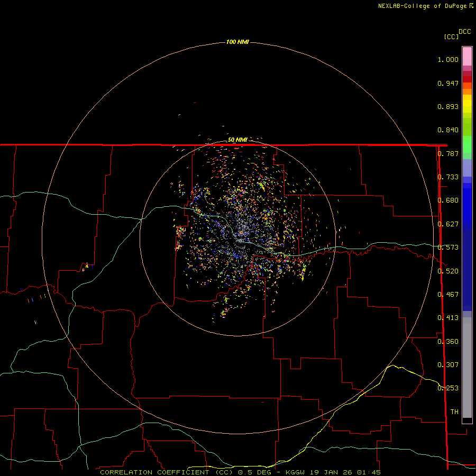Click the KGGW station identifier
This screenshot has width=476, height=476.
(295, 472)
